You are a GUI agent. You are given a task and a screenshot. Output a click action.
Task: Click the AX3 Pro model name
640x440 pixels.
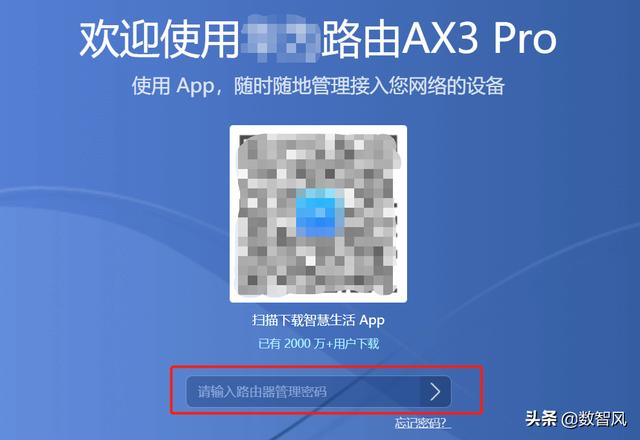(x=480, y=39)
